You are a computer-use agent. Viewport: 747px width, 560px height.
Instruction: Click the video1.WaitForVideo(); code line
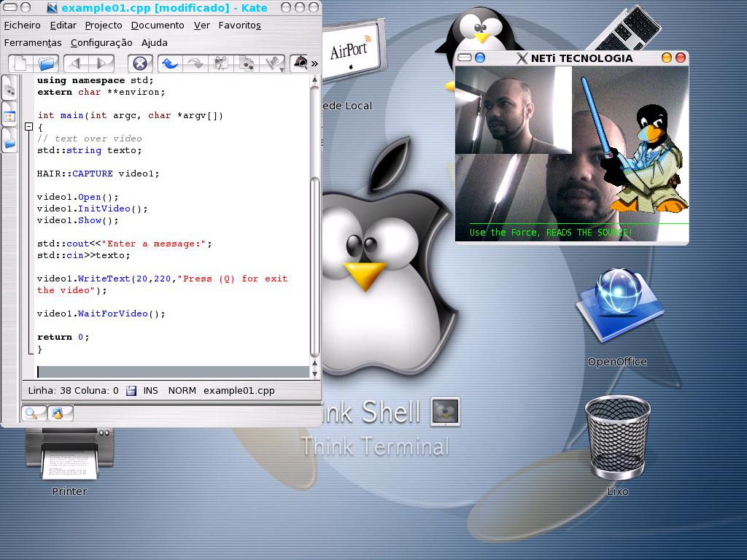[101, 314]
